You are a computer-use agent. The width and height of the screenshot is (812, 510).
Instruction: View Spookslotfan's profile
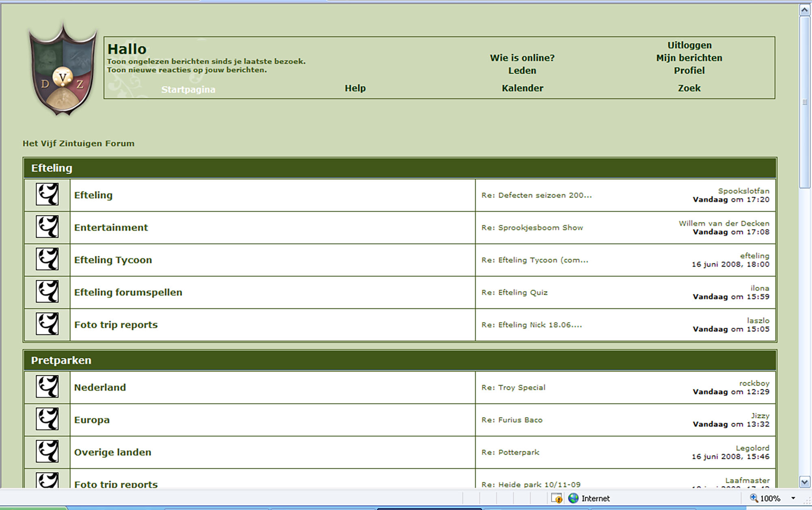click(x=743, y=191)
